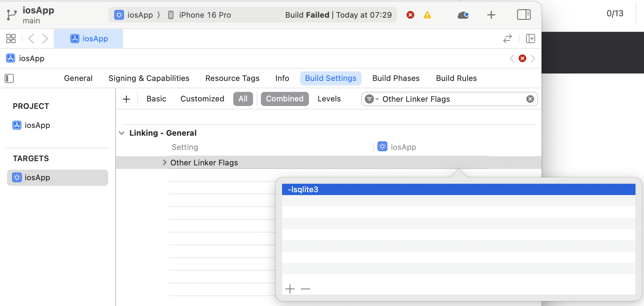Click the jump bar red error icon
The width and height of the screenshot is (644, 306).
click(522, 58)
